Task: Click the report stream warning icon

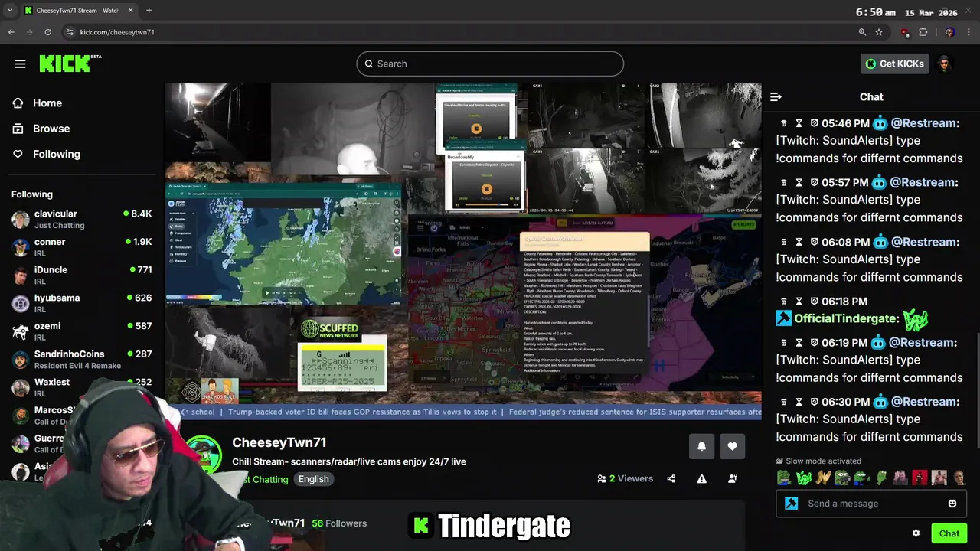Action: click(701, 479)
